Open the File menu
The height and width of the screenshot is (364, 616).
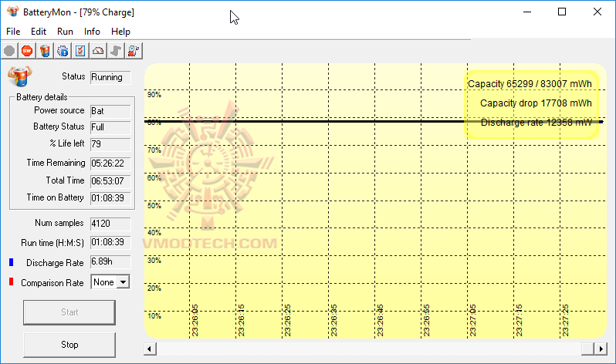click(x=13, y=32)
